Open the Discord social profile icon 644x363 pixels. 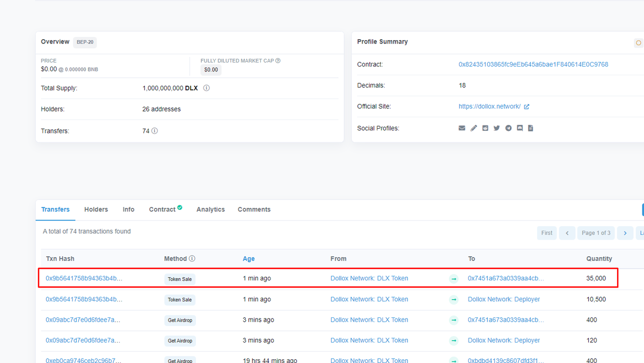pos(519,128)
